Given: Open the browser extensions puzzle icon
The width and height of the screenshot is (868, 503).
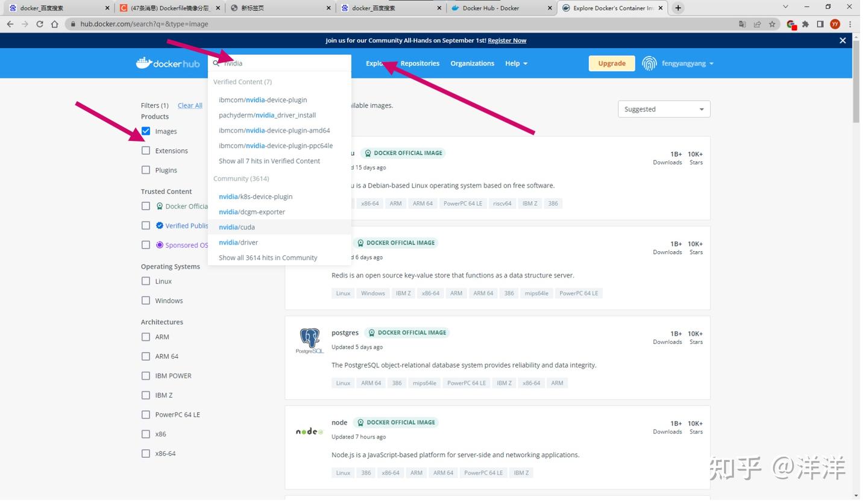Looking at the screenshot, I should 805,24.
